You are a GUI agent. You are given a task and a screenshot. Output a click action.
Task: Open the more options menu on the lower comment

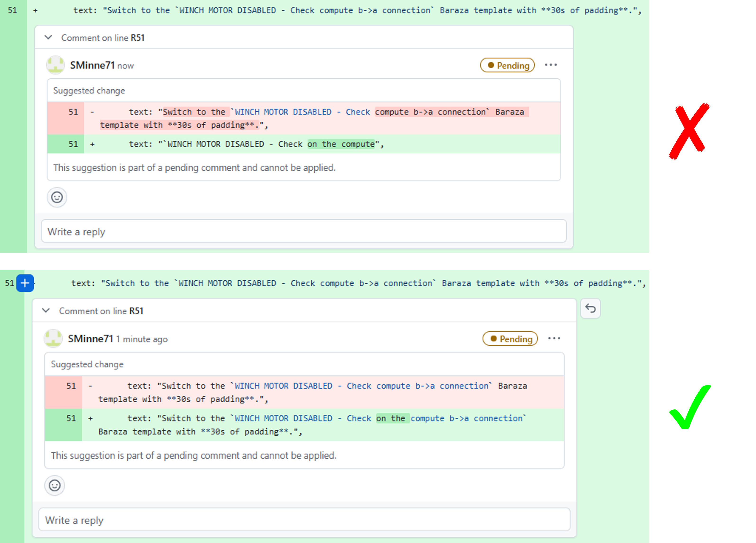[x=554, y=339]
